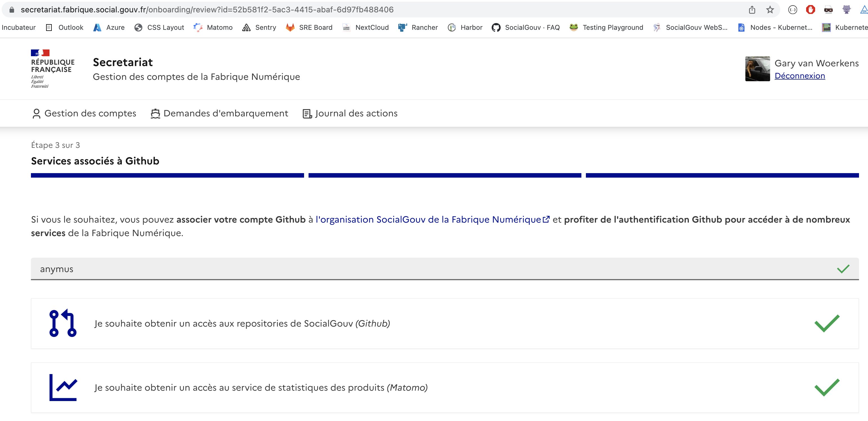Click the share icon in the address bar

(x=752, y=10)
